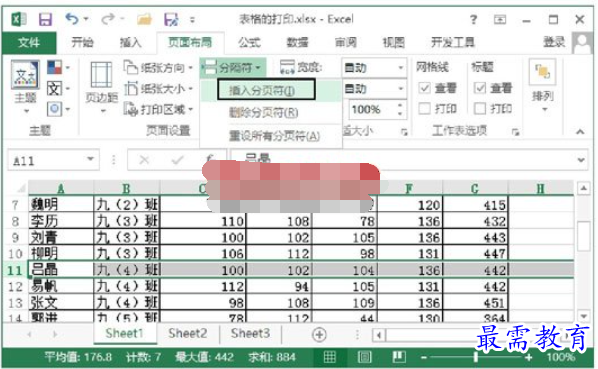
Task: Switch to the Insert (插入) tab
Action: pos(130,42)
